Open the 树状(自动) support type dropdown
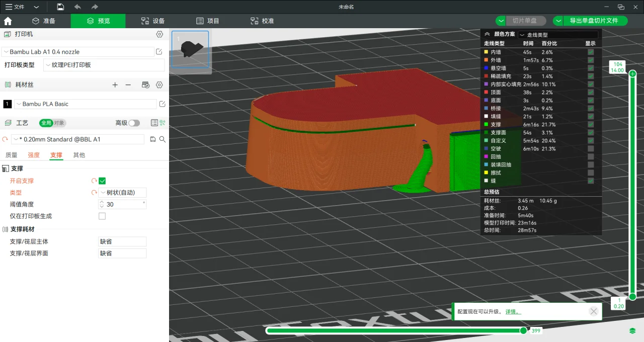Image resolution: width=644 pixels, height=342 pixels. [123, 193]
